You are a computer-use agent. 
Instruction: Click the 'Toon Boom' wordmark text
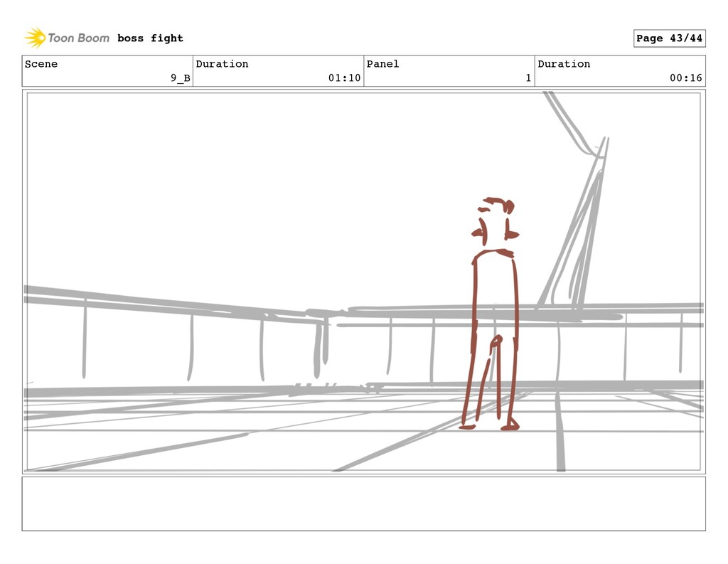point(78,38)
